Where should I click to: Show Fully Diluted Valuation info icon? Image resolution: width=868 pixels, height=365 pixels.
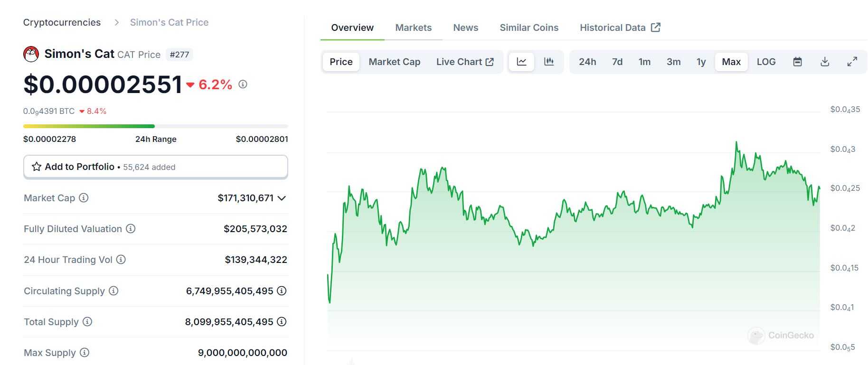click(x=131, y=229)
